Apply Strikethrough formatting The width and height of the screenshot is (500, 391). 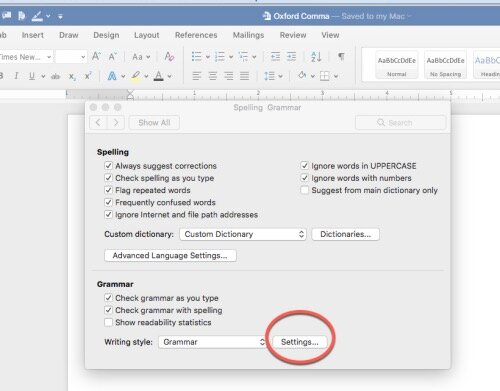55,76
